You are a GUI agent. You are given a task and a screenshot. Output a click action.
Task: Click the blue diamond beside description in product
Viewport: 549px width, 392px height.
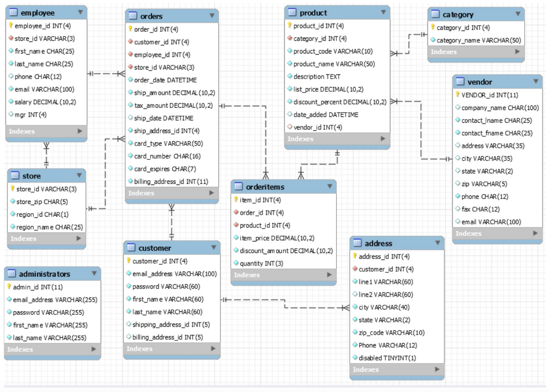point(291,77)
